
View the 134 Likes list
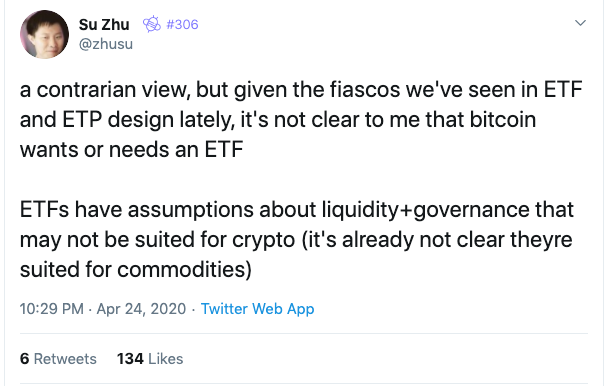click(x=150, y=359)
